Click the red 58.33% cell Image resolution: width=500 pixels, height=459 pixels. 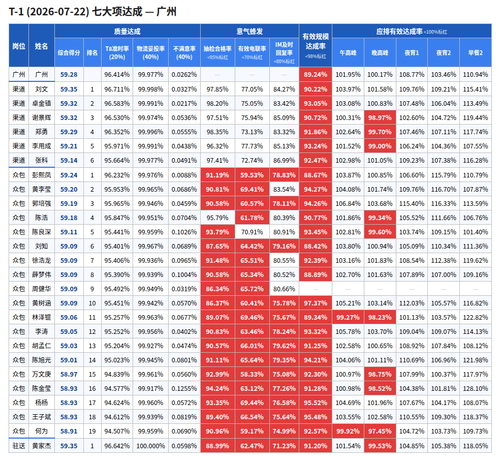point(252,374)
